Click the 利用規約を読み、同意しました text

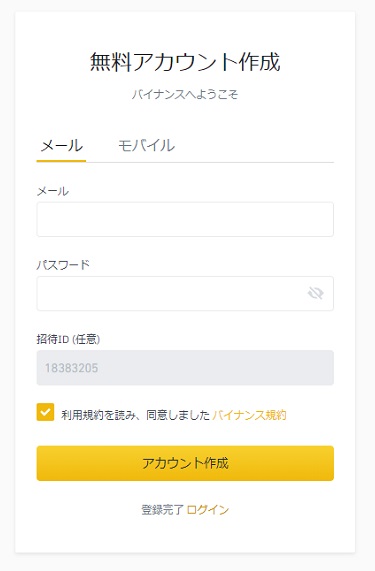tap(135, 415)
